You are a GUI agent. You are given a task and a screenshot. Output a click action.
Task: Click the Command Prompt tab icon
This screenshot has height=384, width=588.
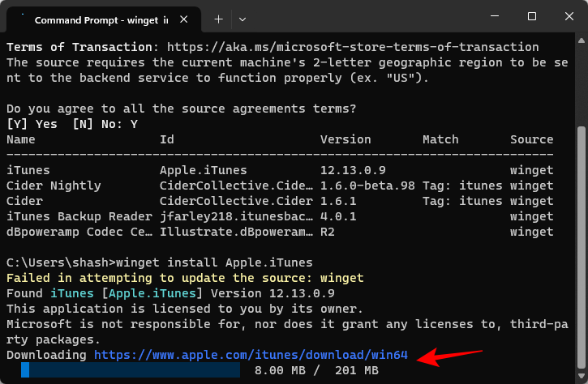tap(21, 18)
